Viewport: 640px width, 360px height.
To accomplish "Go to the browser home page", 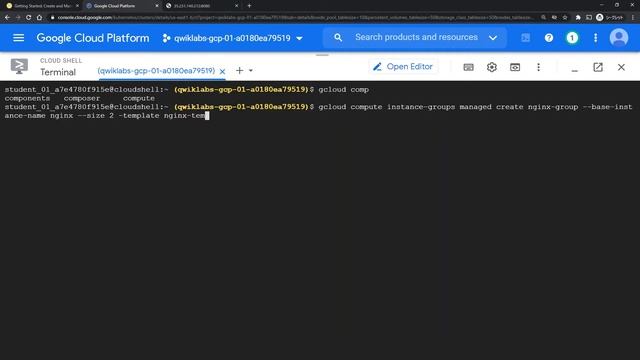I will [x=39, y=18].
